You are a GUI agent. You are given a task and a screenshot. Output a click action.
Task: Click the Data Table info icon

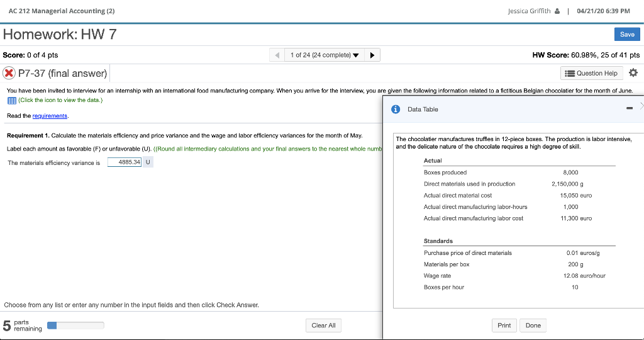[396, 110]
